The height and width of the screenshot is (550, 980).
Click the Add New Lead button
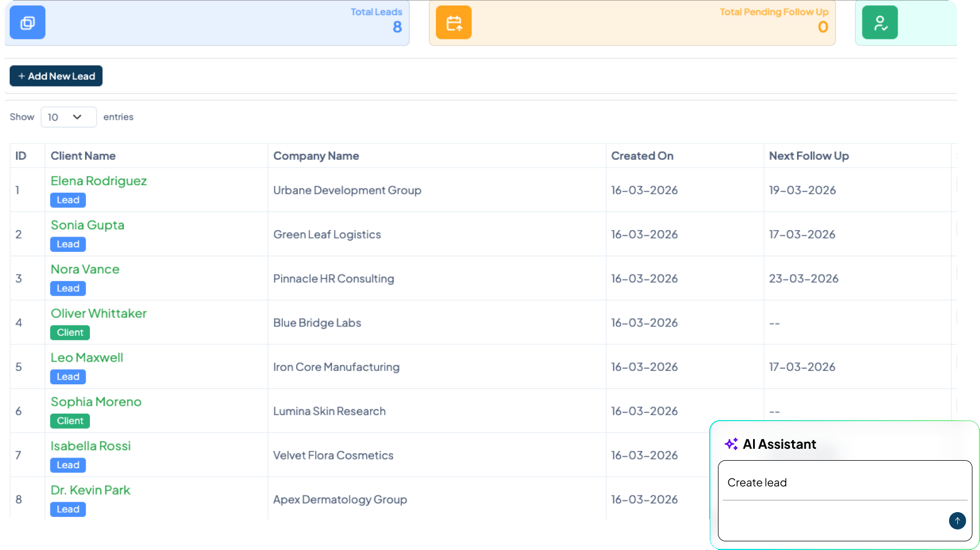click(x=56, y=76)
